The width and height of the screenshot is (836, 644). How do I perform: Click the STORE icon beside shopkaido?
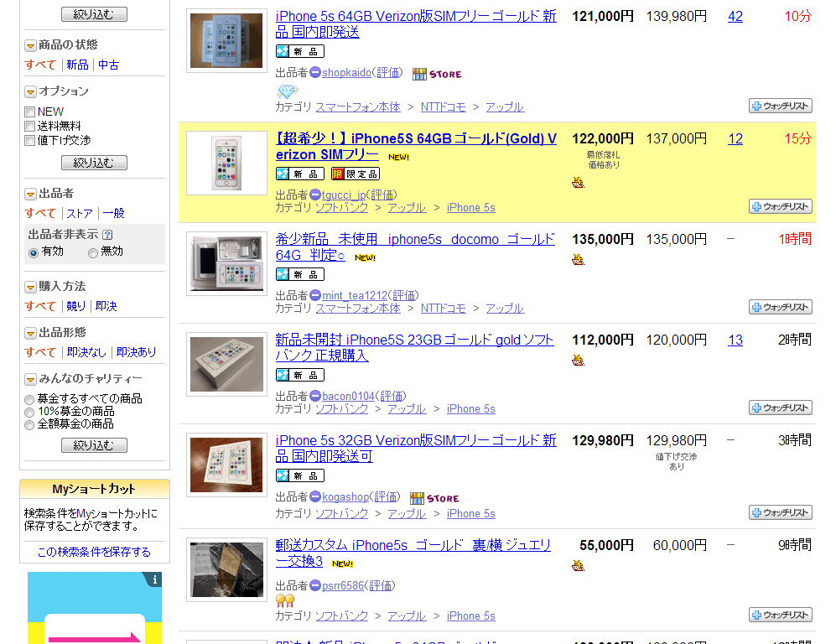437,74
